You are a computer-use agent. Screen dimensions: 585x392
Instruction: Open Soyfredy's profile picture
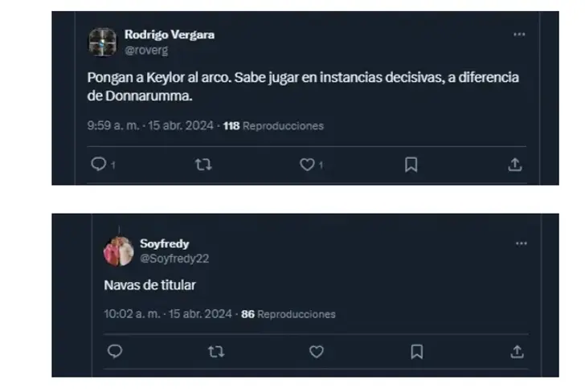[x=118, y=251]
